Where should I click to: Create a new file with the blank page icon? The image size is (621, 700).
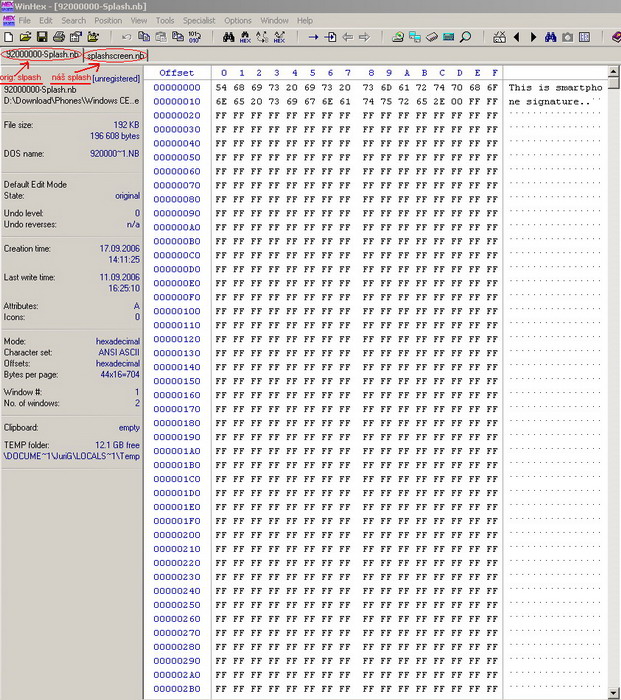coord(8,37)
